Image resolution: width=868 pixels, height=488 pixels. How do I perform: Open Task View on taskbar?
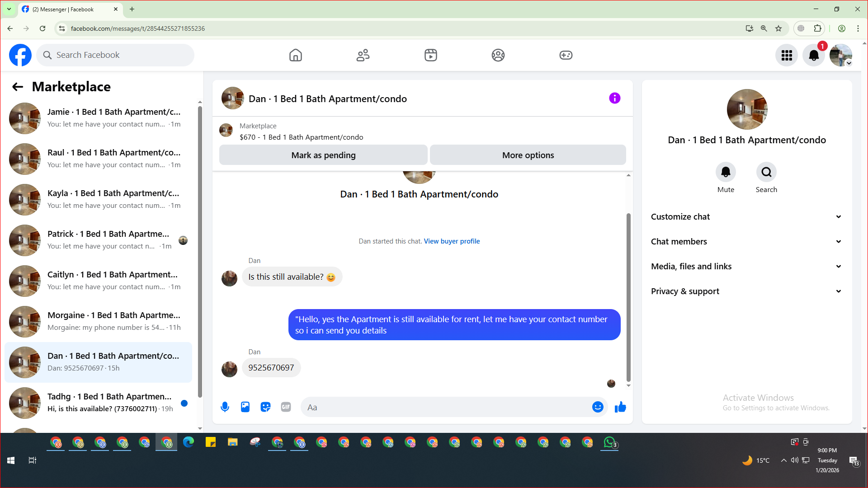point(33,460)
